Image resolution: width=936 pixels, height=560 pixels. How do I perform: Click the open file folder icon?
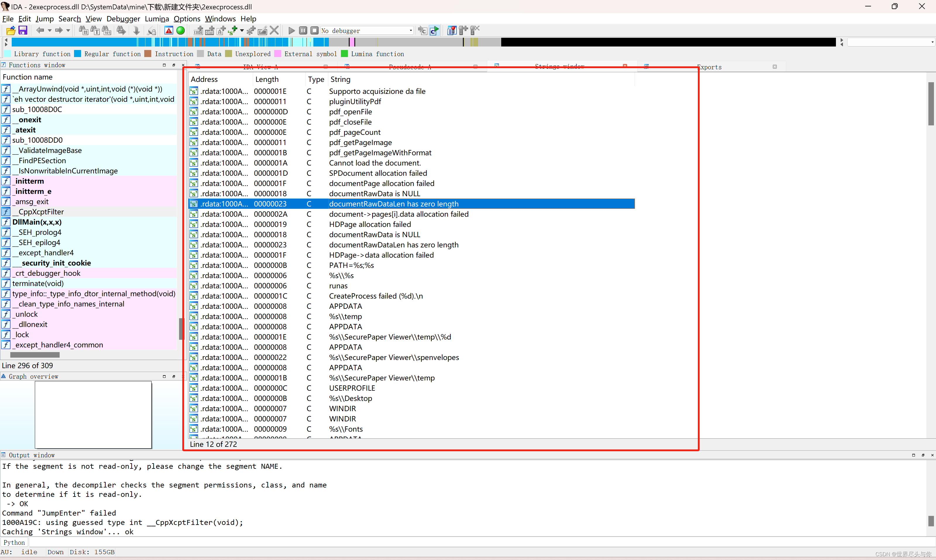tap(11, 31)
